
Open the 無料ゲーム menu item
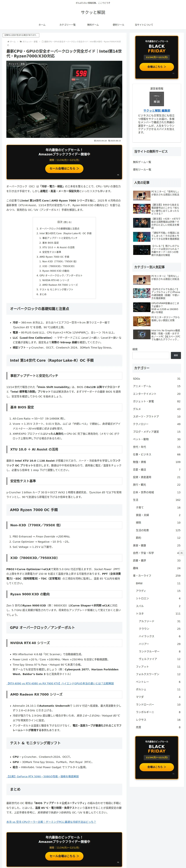click(x=93, y=25)
